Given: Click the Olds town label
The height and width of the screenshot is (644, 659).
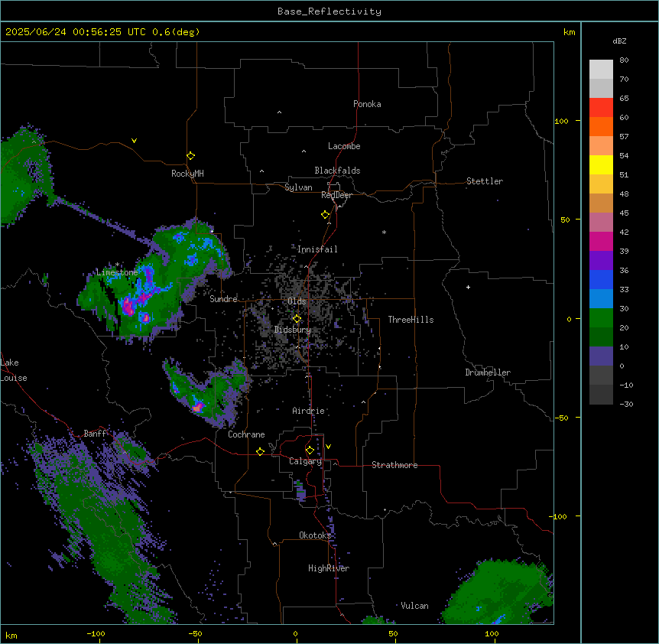Looking at the screenshot, I should click(x=297, y=301).
